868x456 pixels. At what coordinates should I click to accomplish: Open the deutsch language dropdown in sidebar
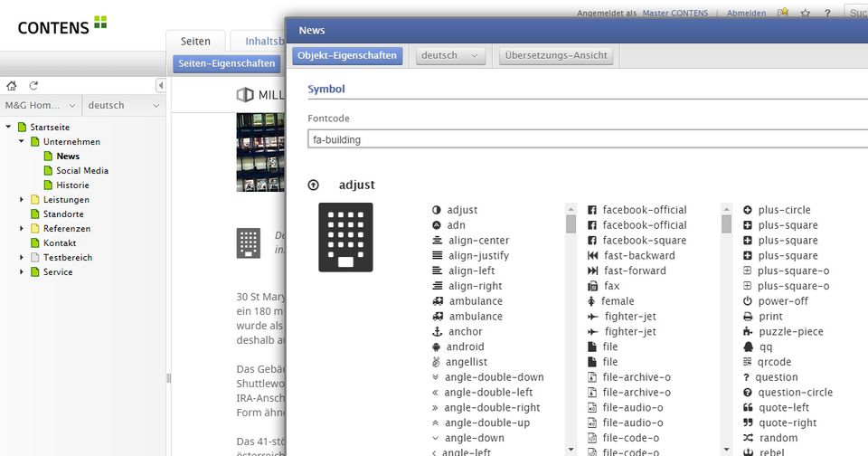tap(124, 106)
